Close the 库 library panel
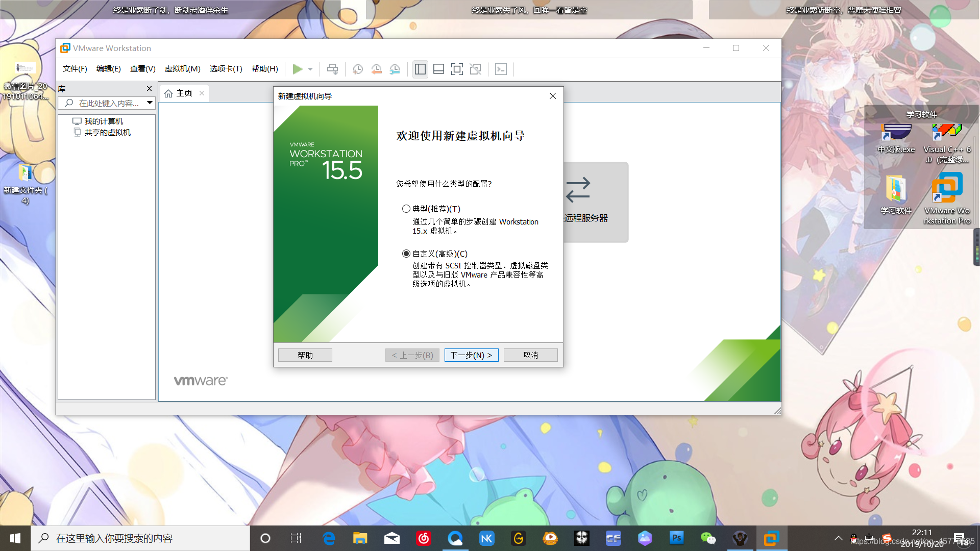The width and height of the screenshot is (980, 551). pos(149,89)
